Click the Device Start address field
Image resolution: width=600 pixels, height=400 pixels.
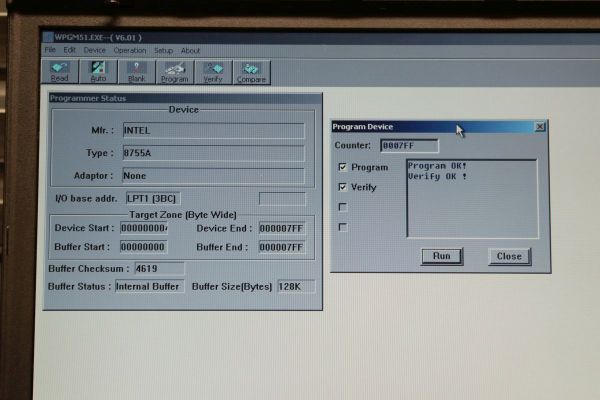[x=143, y=228]
